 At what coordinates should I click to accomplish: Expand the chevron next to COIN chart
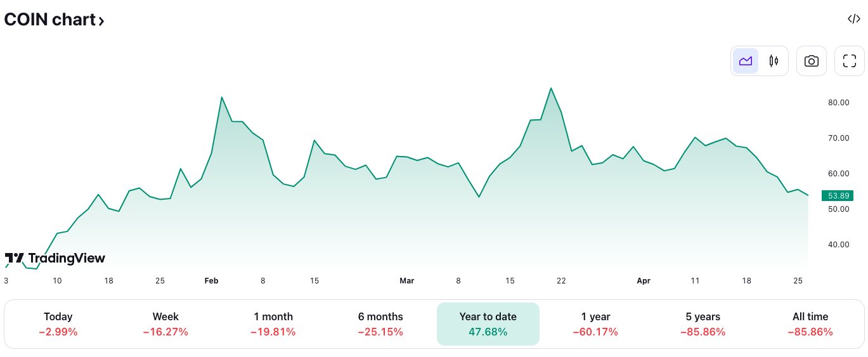point(101,21)
